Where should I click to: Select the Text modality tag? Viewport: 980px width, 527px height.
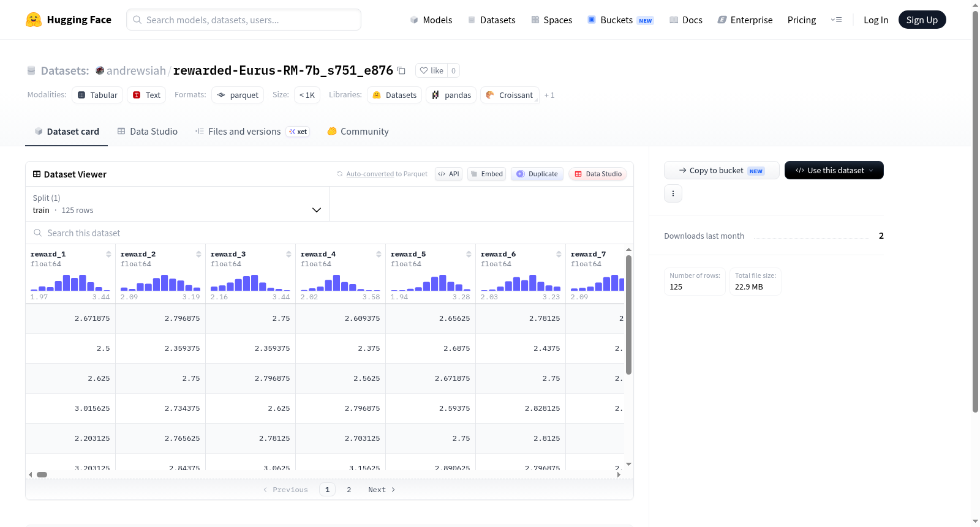pyautogui.click(x=146, y=95)
